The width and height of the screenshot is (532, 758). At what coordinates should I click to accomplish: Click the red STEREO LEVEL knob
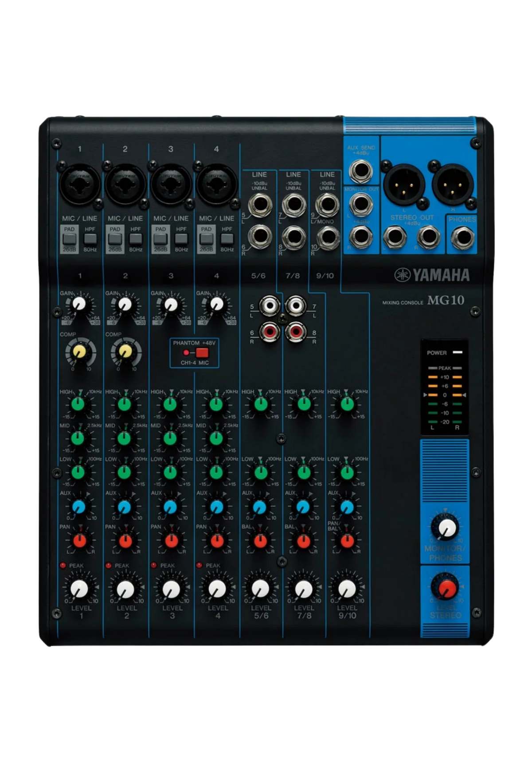[446, 589]
